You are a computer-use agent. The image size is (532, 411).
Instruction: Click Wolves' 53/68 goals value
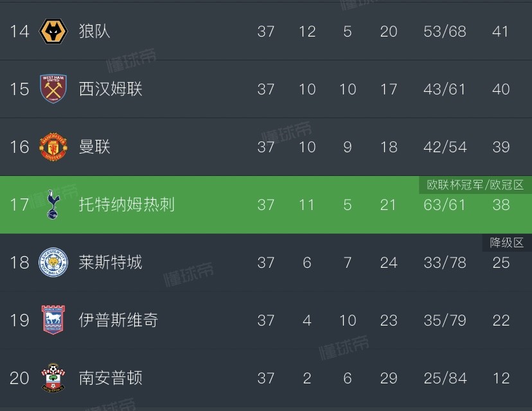445,31
